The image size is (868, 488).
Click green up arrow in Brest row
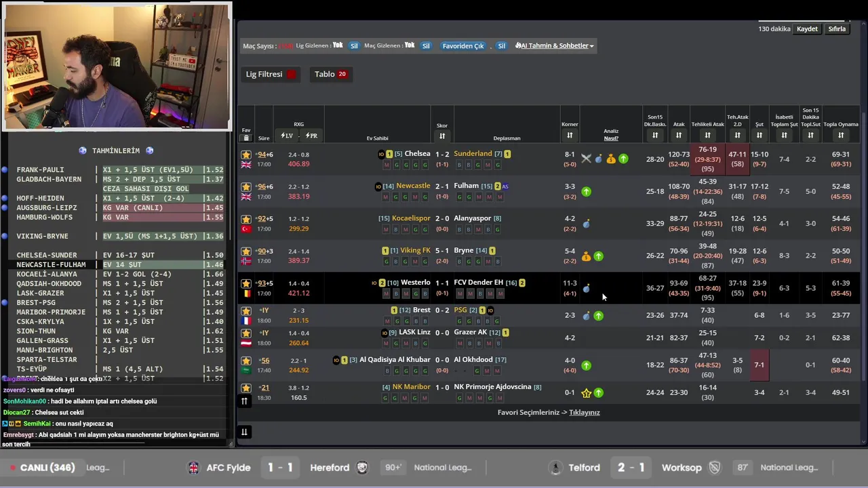pyautogui.click(x=598, y=315)
